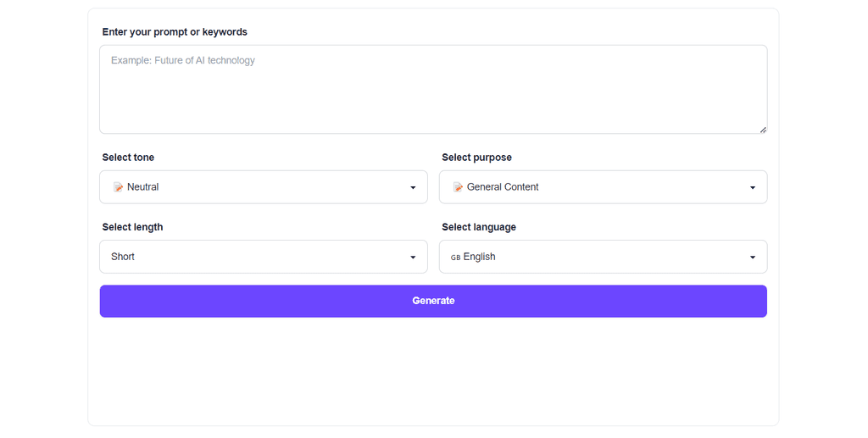This screenshot has height=438, width=868.
Task: Open the Select purpose dropdown showing General Content
Action: point(603,187)
